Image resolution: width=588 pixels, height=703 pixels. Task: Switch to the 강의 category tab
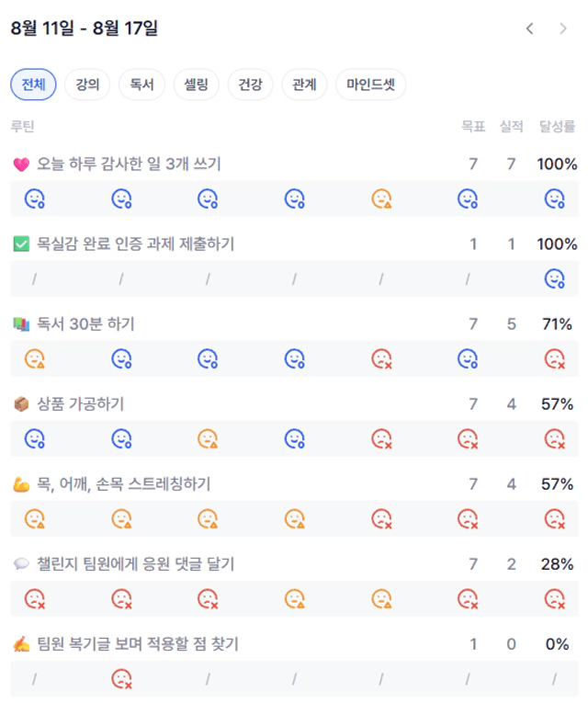coord(87,85)
